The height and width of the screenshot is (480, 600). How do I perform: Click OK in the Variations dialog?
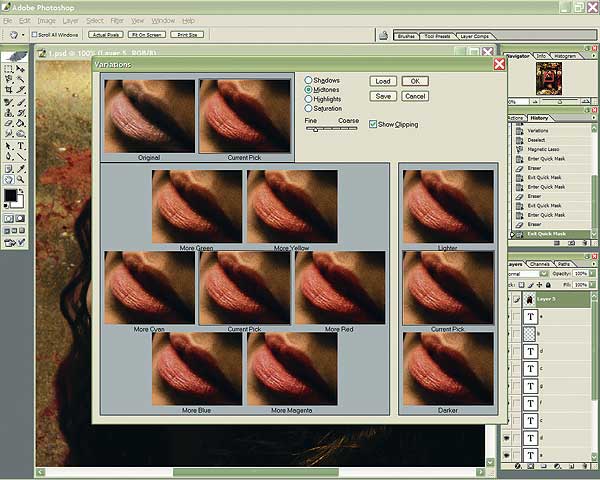pyautogui.click(x=415, y=81)
